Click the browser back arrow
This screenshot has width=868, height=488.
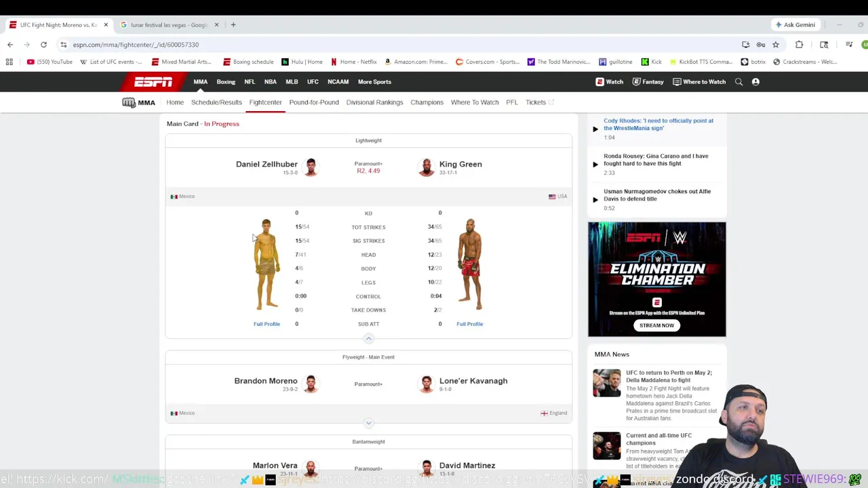point(10,45)
